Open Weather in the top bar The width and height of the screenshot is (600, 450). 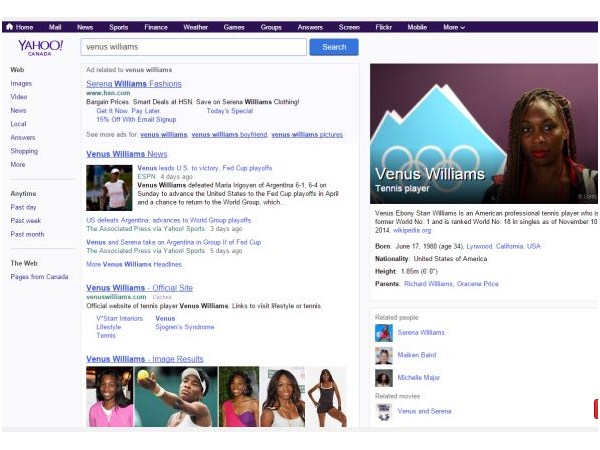pyautogui.click(x=195, y=27)
